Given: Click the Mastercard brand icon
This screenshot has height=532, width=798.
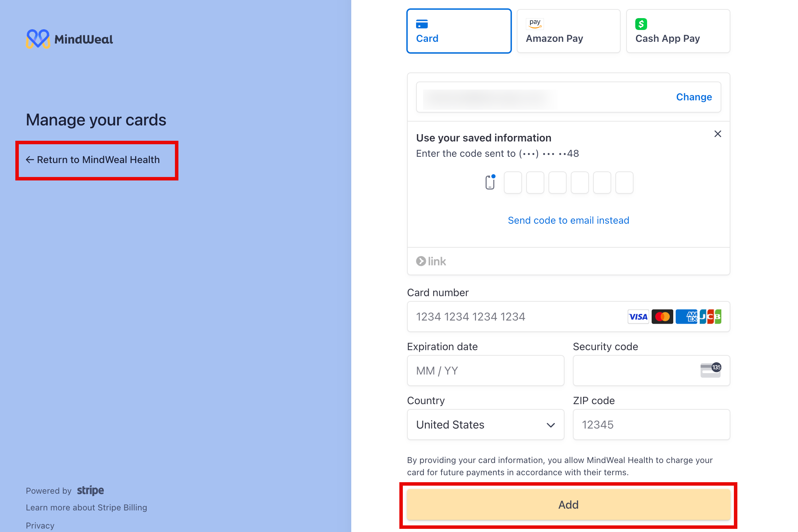Looking at the screenshot, I should 662,317.
